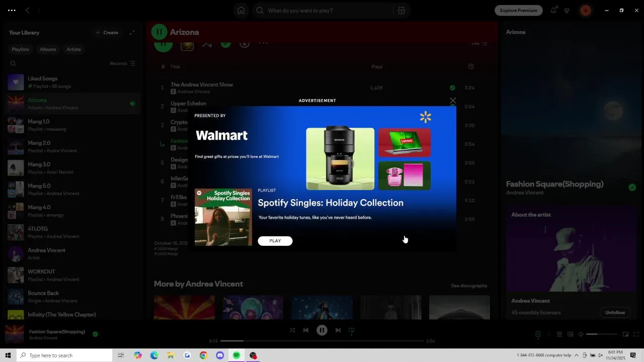This screenshot has width=644, height=362.
Task: Filter library by Albums
Action: coord(48,49)
